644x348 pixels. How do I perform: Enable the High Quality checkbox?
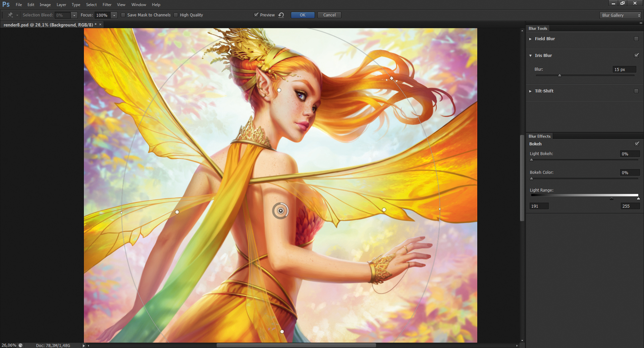(176, 15)
